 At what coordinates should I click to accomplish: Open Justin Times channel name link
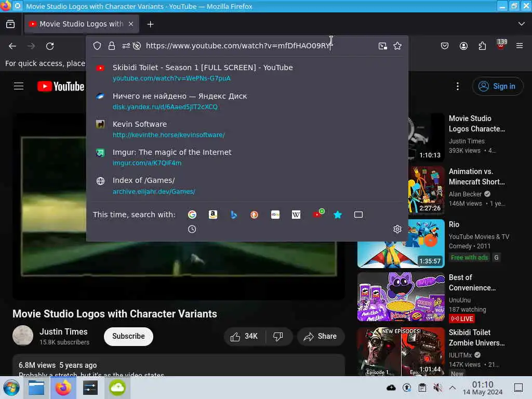click(63, 331)
